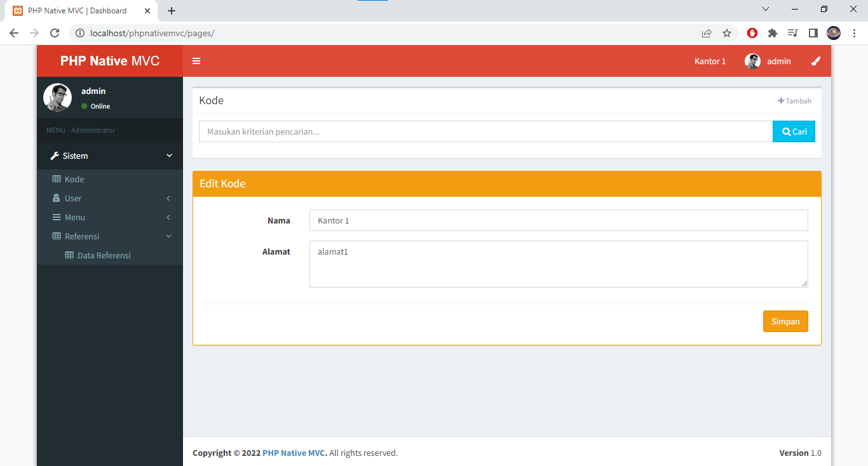
Task: Click the magnifier icon on the Cari button
Action: tap(786, 131)
